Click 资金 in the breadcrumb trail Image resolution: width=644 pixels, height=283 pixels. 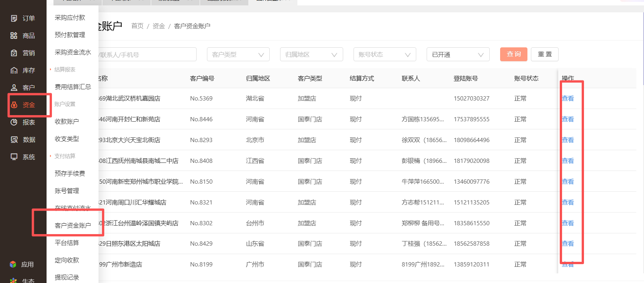coord(159,26)
